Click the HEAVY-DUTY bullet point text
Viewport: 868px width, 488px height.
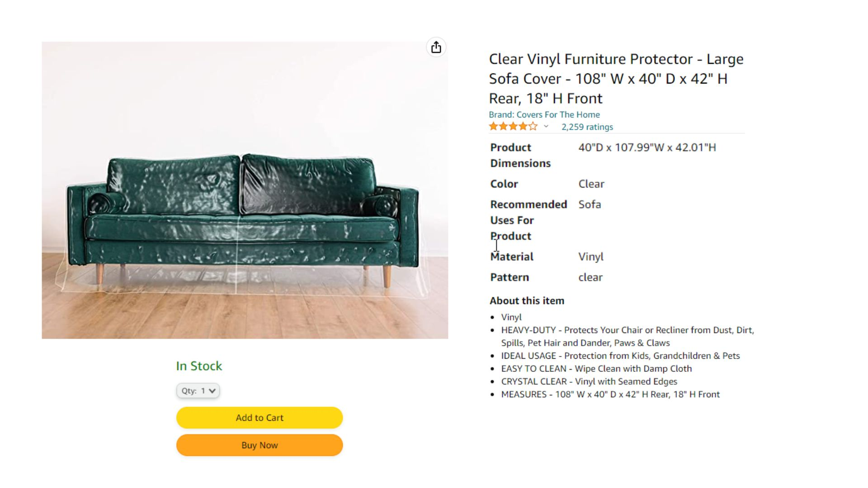pos(627,337)
